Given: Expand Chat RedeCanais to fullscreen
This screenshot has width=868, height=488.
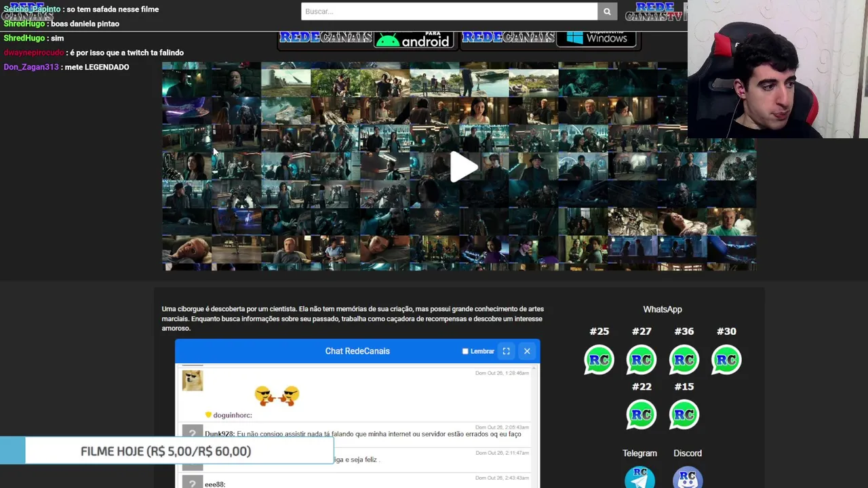Looking at the screenshot, I should [x=506, y=351].
